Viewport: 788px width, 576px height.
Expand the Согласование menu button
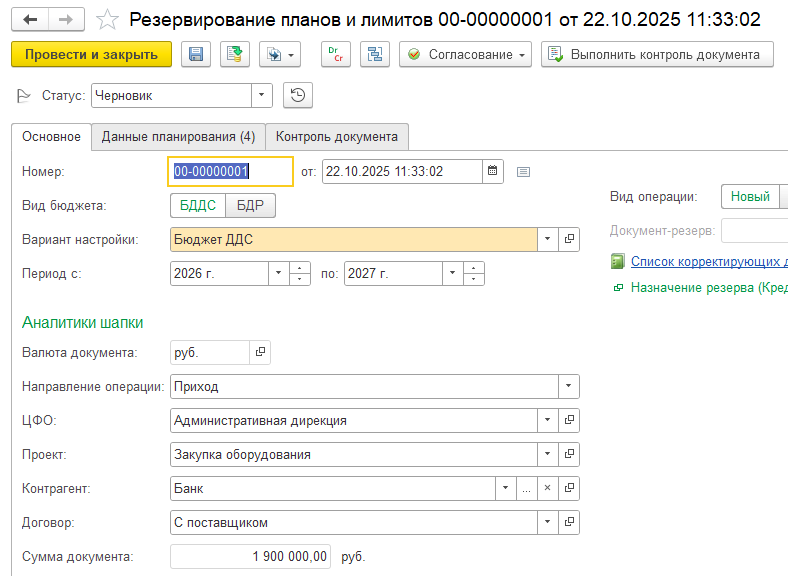point(465,55)
